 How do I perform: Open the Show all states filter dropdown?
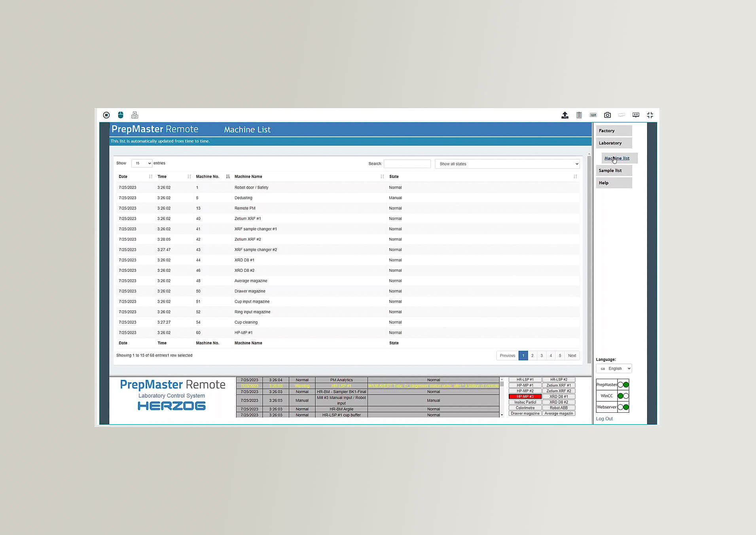click(507, 164)
